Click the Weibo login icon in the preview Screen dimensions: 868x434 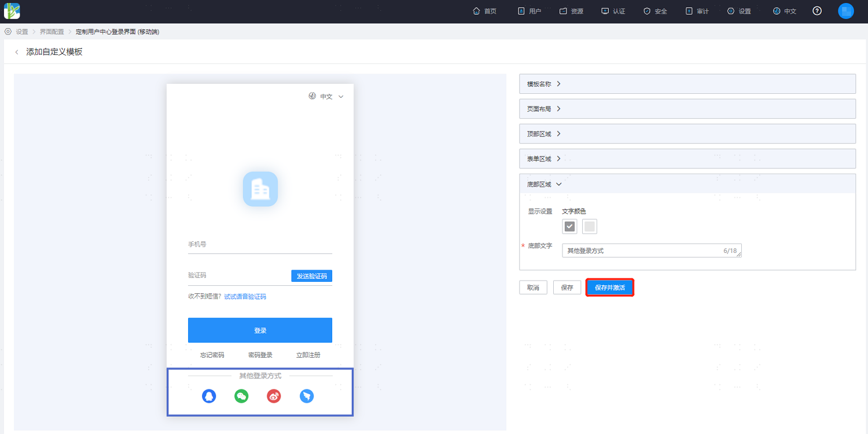click(x=274, y=396)
